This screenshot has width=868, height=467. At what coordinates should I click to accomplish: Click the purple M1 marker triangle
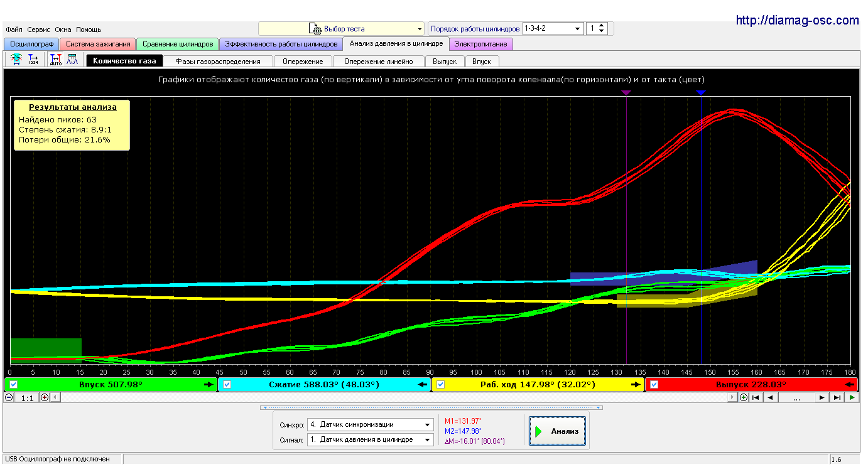point(626,93)
